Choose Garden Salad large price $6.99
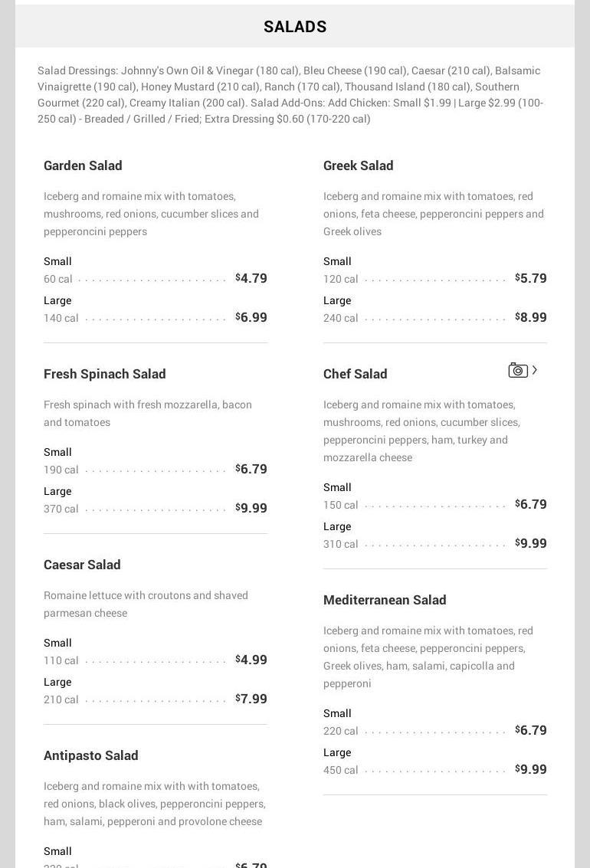This screenshot has width=590, height=868. [x=251, y=317]
